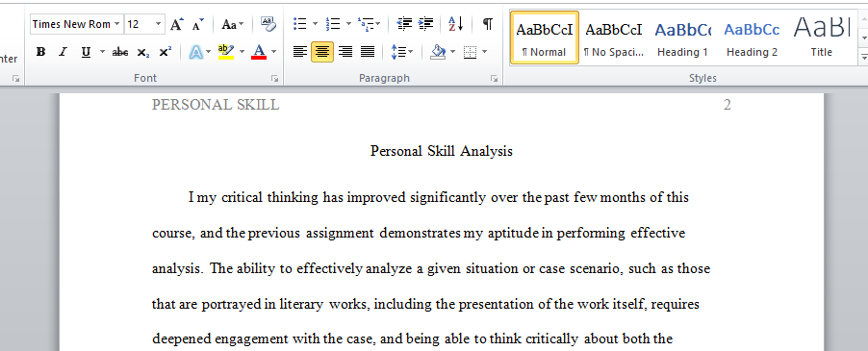Image resolution: width=868 pixels, height=351 pixels.
Task: Toggle Show/Hide paragraph marks
Action: pos(487,24)
